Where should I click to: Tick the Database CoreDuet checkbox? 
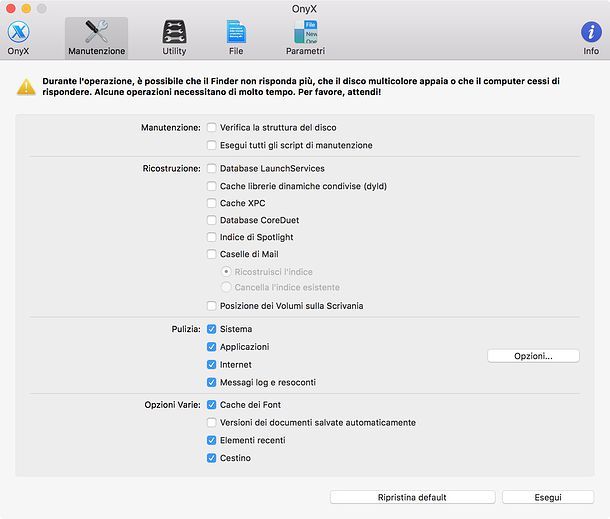point(212,220)
